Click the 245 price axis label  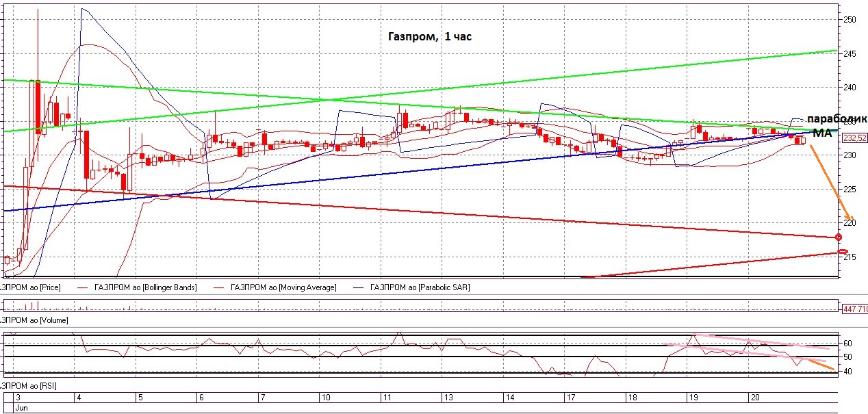849,53
